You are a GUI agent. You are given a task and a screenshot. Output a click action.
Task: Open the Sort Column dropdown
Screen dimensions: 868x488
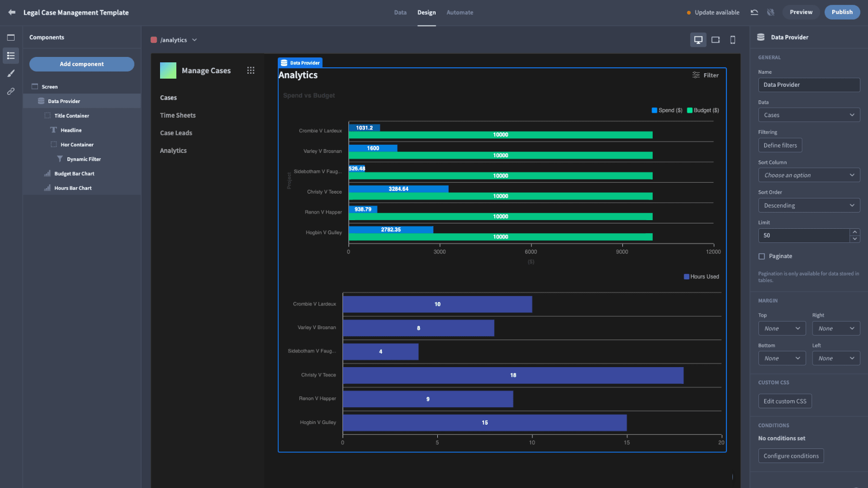point(809,175)
